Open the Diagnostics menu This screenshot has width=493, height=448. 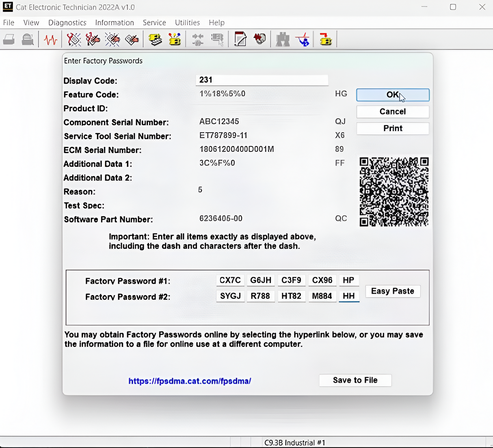tap(67, 23)
